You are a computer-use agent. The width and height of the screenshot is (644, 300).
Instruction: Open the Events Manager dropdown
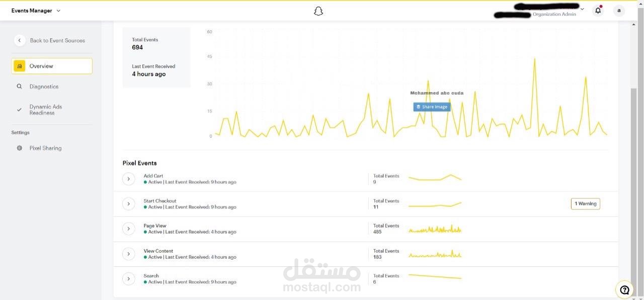[58, 11]
